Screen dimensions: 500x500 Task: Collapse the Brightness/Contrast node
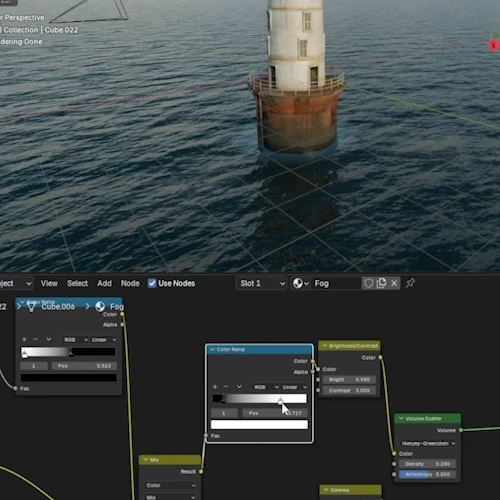coord(325,346)
